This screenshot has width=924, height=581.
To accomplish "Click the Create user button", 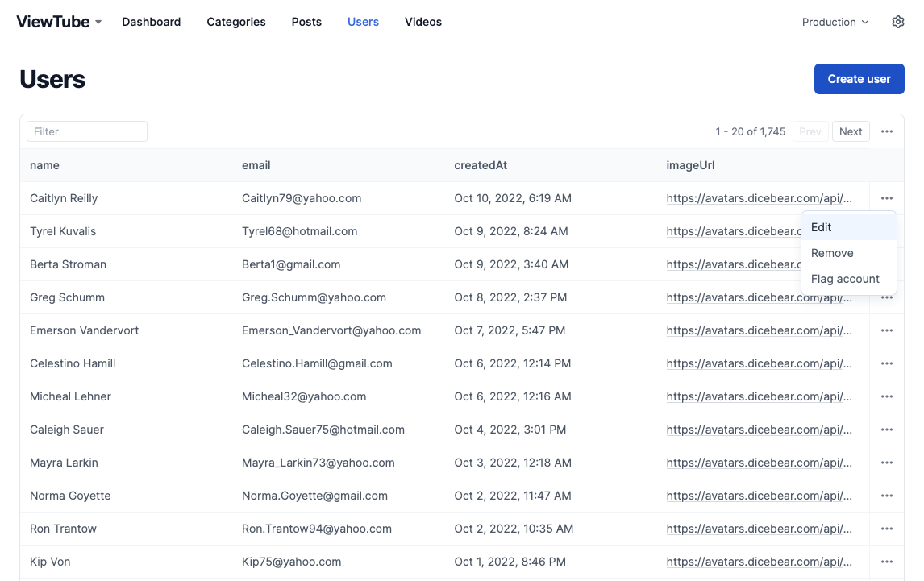I will tap(859, 79).
